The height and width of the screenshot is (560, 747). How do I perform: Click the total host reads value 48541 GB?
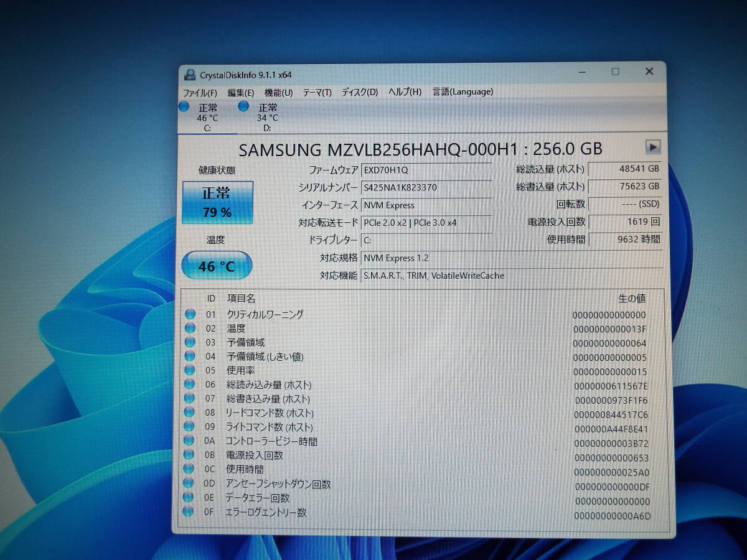pos(625,169)
